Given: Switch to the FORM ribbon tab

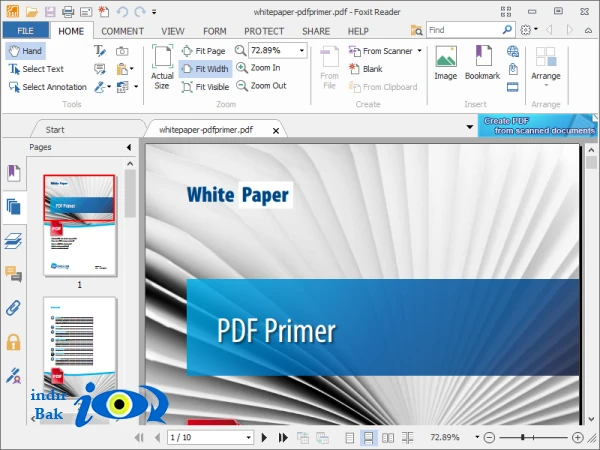Looking at the screenshot, I should (215, 31).
